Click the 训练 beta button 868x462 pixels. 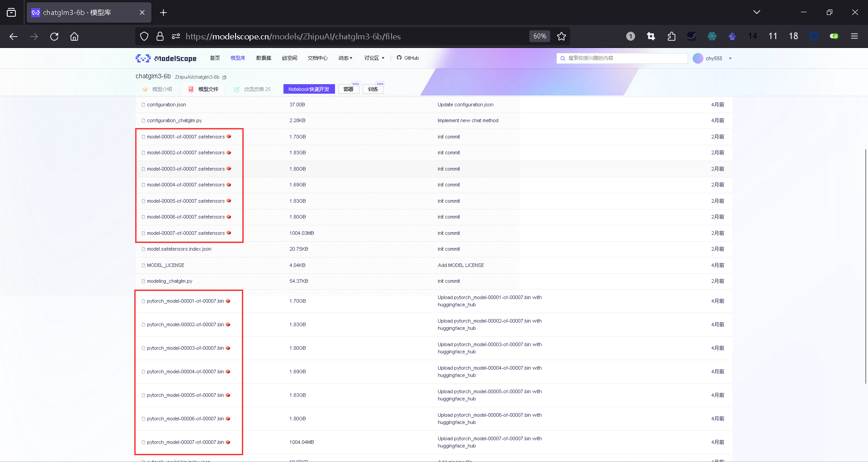373,89
